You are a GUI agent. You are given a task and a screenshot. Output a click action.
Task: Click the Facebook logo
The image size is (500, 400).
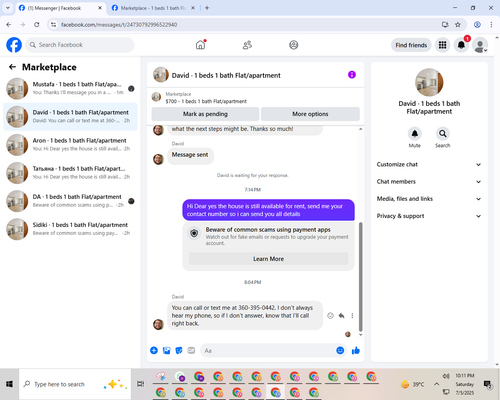(x=14, y=45)
